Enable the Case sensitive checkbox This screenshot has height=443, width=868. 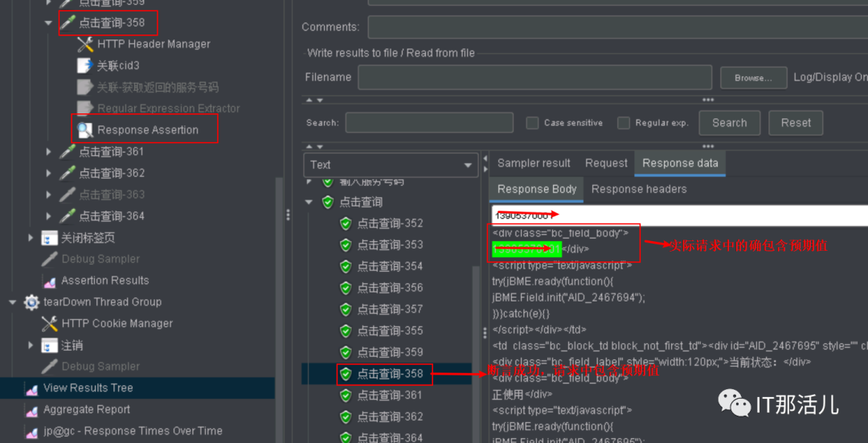[x=532, y=123]
